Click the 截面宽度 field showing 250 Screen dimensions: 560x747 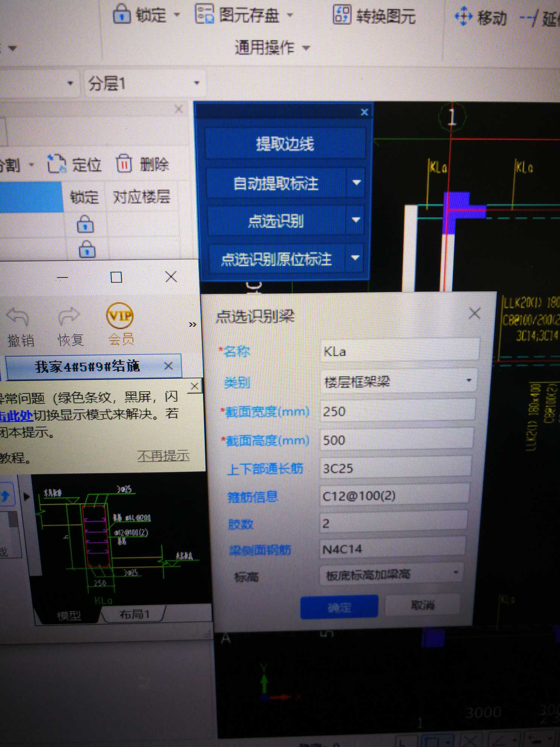tap(397, 411)
